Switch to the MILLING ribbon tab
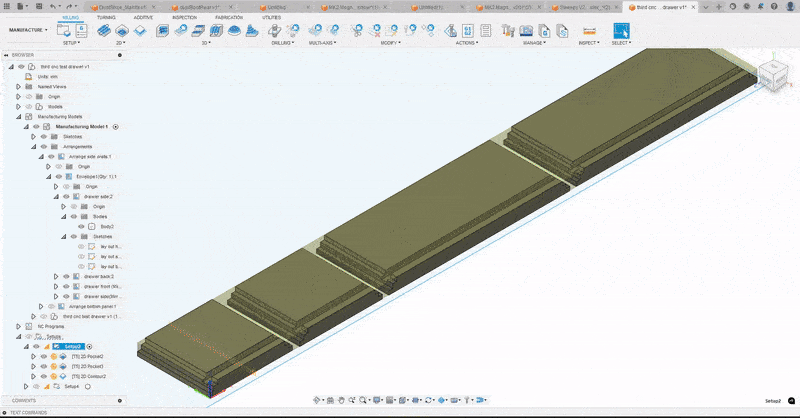 tap(70, 17)
